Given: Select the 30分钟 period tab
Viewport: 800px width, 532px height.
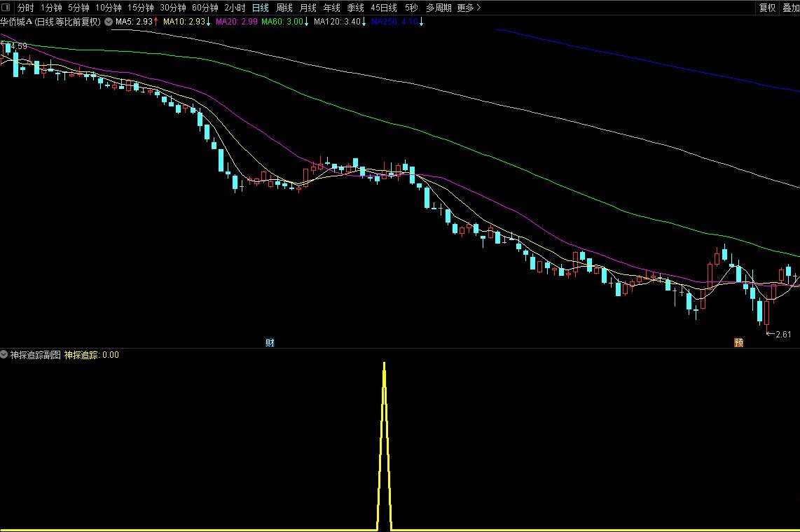Looking at the screenshot, I should click(173, 8).
